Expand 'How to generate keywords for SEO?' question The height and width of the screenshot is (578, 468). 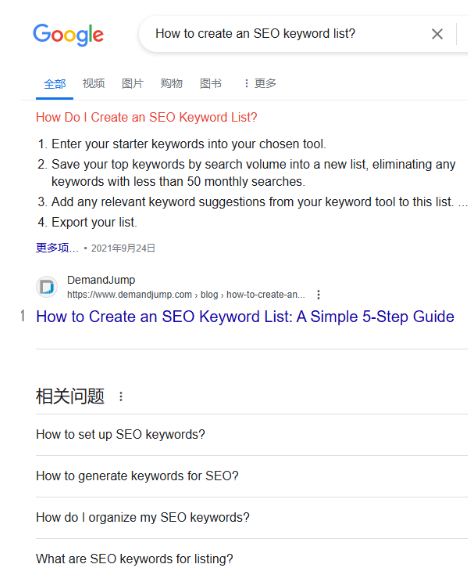coord(252,476)
